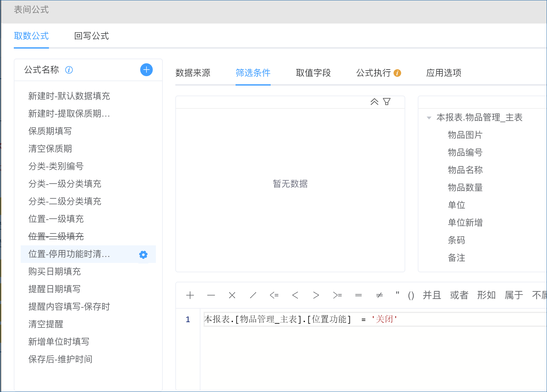The image size is (547, 392).
Task: Insert the division slash operator
Action: tap(253, 295)
